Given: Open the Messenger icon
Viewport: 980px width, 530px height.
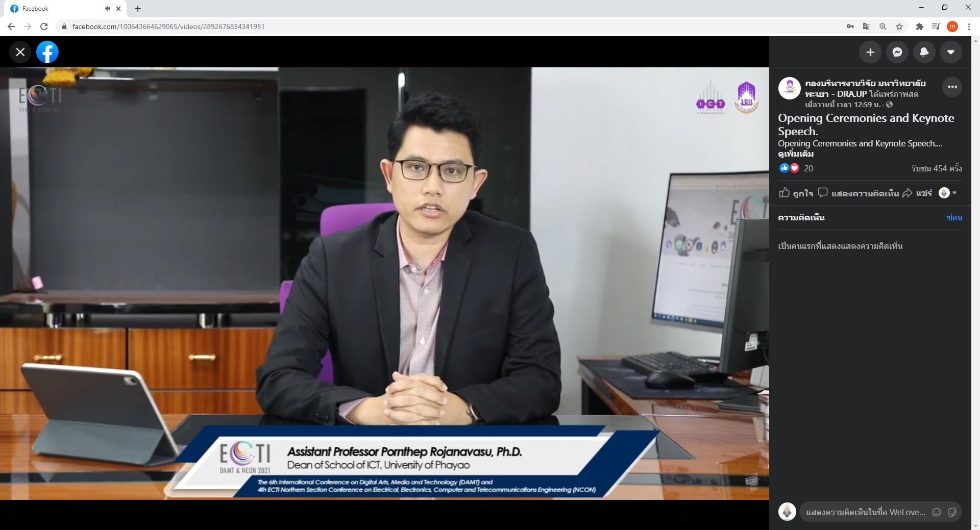Looking at the screenshot, I should [x=897, y=52].
